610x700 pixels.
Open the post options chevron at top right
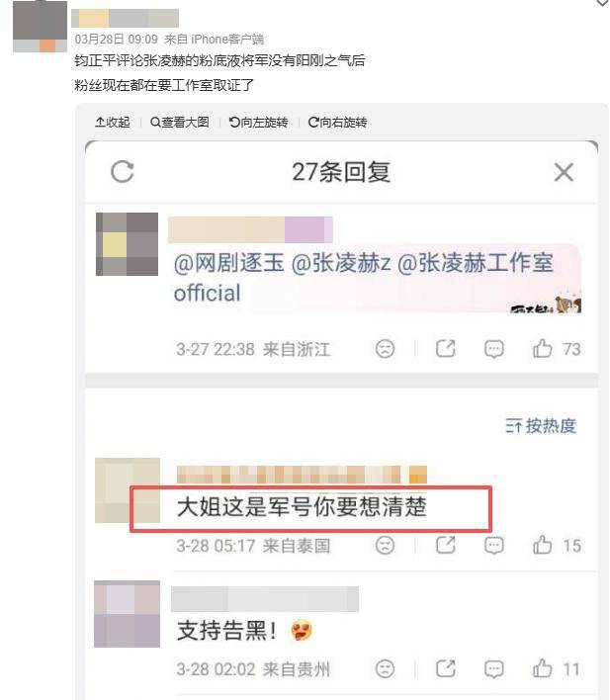pyautogui.click(x=603, y=3)
